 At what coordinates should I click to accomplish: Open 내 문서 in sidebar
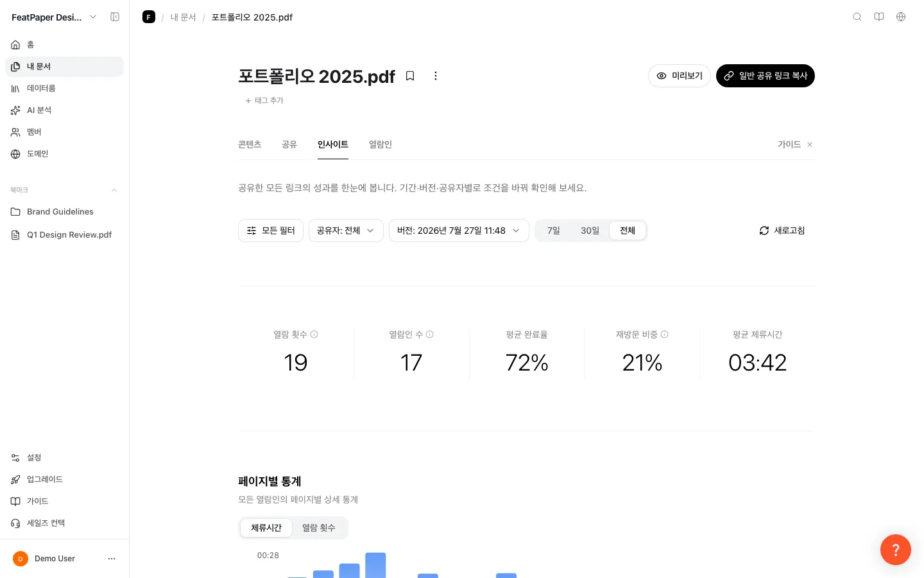(64, 67)
